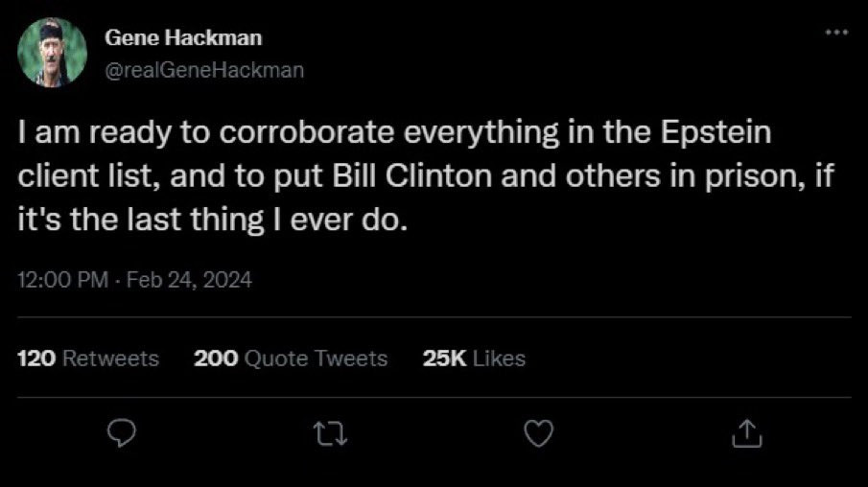The image size is (868, 487).
Task: Open the share arrow icon menu
Action: 748,435
